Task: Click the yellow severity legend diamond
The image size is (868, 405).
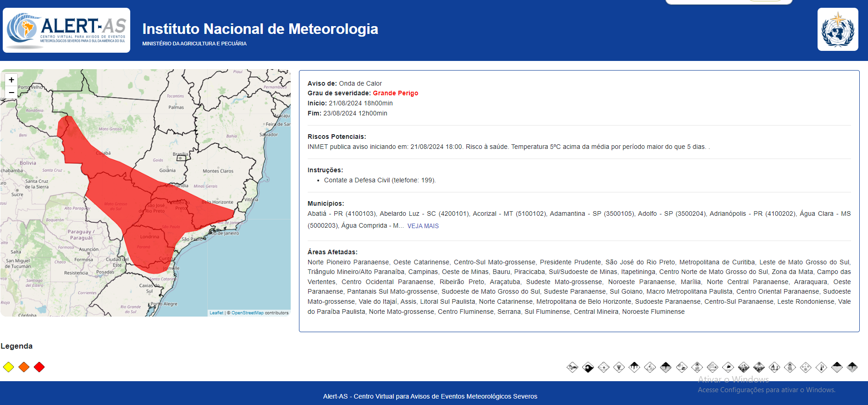Action: pos(9,367)
